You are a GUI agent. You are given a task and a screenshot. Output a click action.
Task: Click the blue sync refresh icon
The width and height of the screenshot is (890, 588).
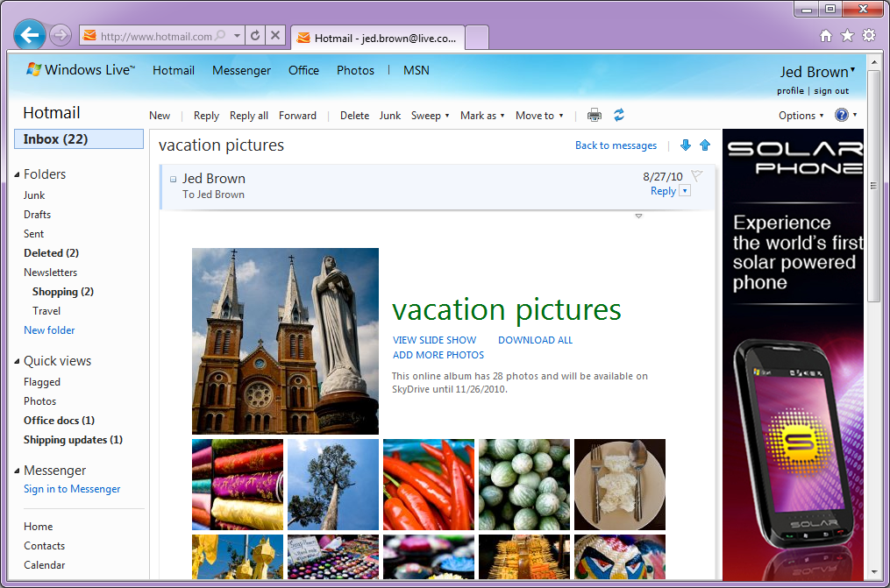point(619,115)
